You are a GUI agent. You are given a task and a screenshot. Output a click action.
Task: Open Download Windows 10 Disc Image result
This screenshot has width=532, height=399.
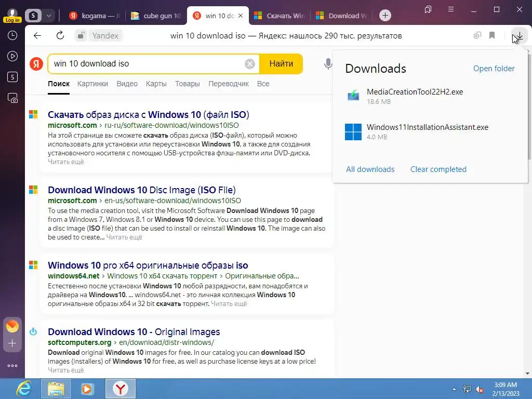141,190
